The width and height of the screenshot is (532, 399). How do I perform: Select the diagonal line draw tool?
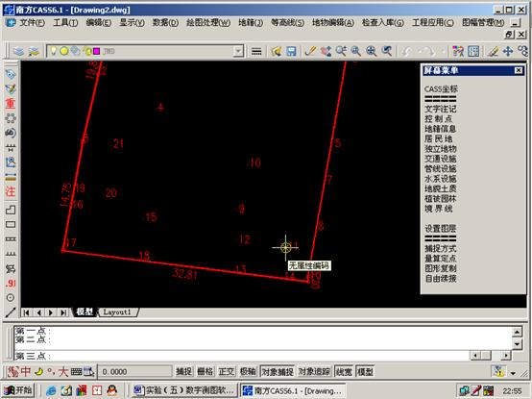click(11, 312)
